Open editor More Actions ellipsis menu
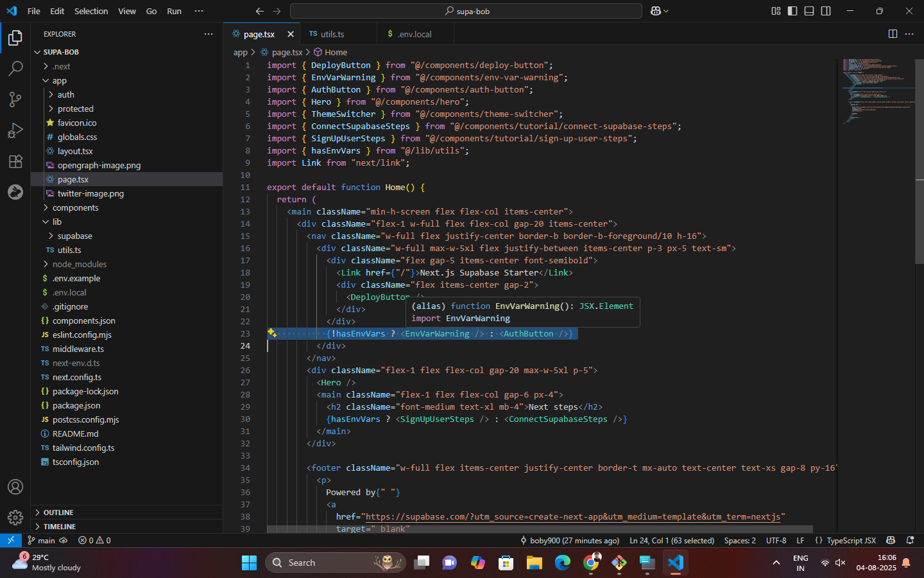 point(909,34)
